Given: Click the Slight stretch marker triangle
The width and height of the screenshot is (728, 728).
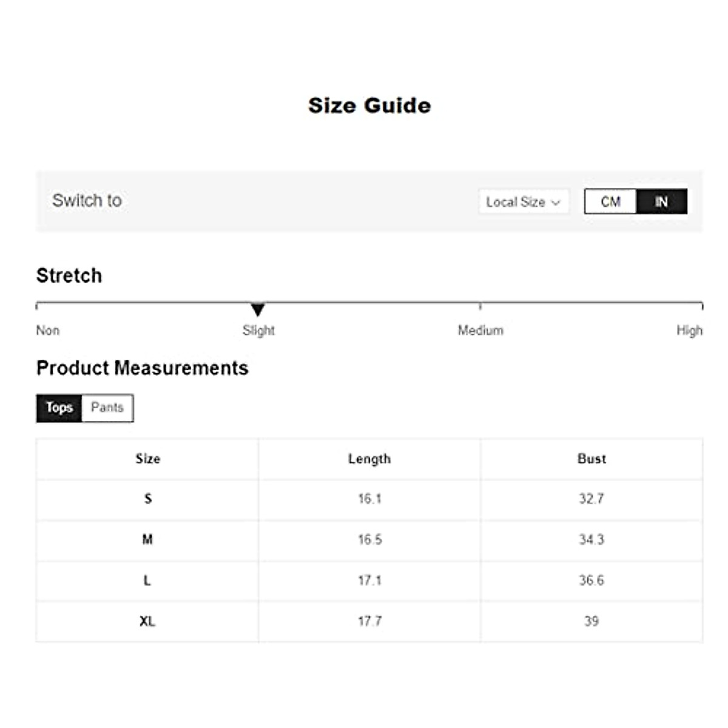Looking at the screenshot, I should tap(258, 309).
